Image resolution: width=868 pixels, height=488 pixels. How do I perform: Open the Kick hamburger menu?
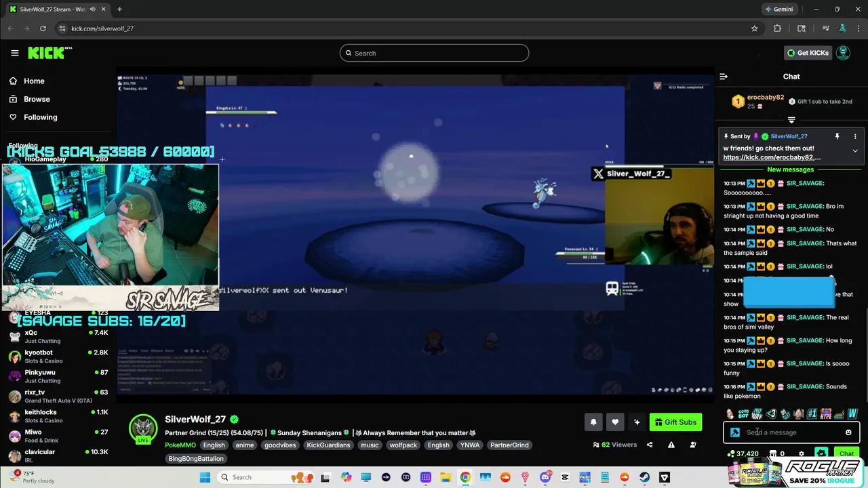point(15,53)
